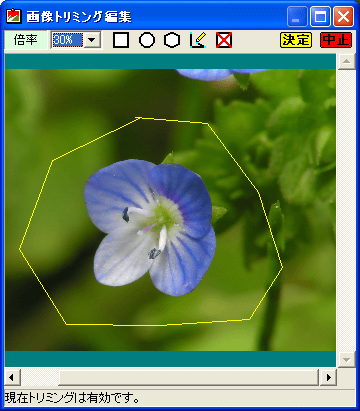Clear trimming with the red X icon
This screenshot has height=411, width=360.
[x=224, y=40]
